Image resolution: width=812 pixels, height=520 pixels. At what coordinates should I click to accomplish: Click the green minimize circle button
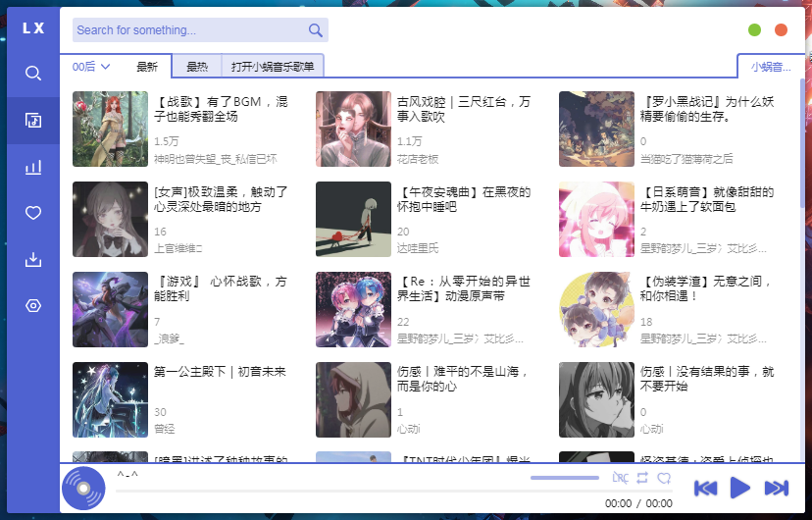[754, 30]
